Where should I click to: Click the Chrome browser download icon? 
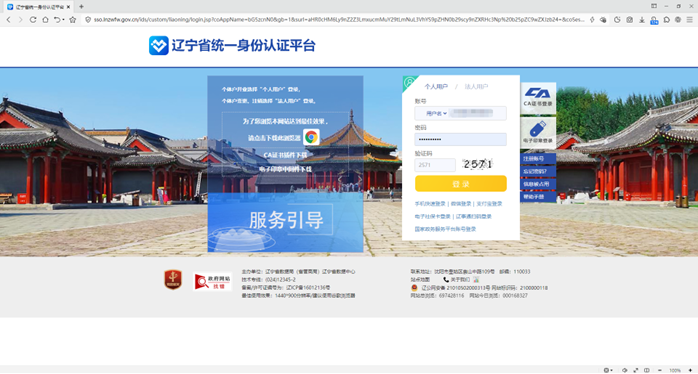(311, 137)
